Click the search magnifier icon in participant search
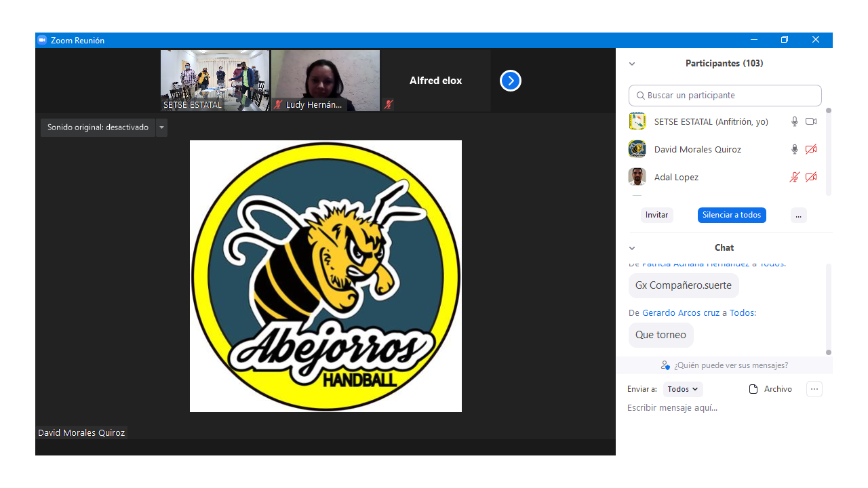 pyautogui.click(x=640, y=96)
